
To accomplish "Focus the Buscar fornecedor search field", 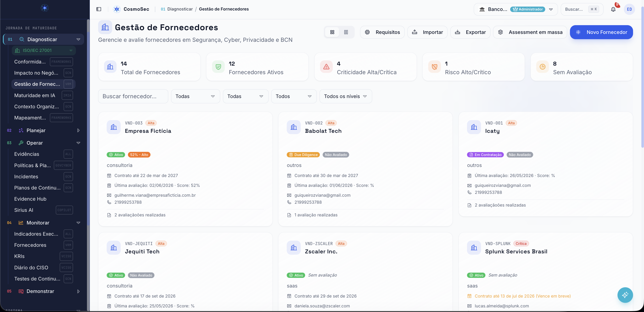I will 133,96.
